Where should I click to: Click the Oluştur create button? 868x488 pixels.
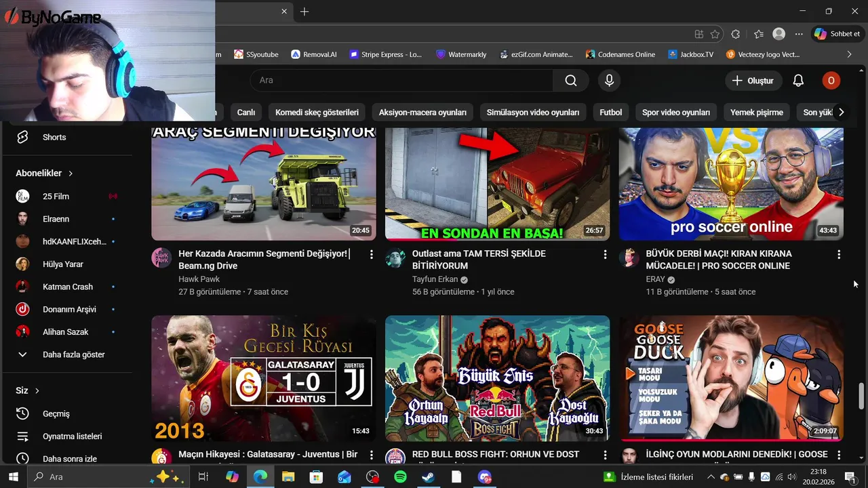click(x=753, y=81)
